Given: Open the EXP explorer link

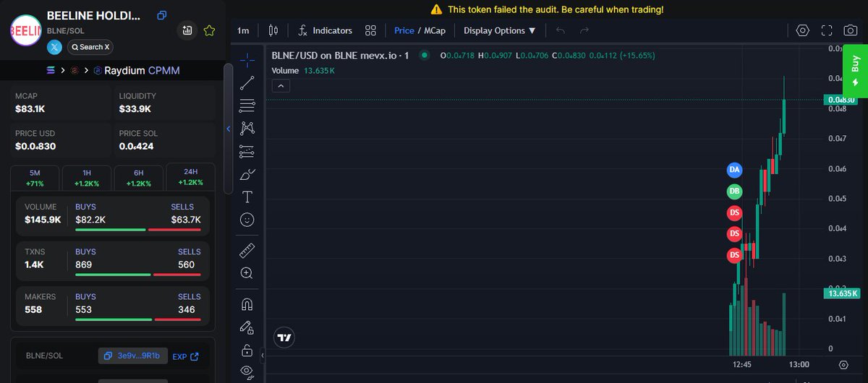Looking at the screenshot, I should pos(185,356).
